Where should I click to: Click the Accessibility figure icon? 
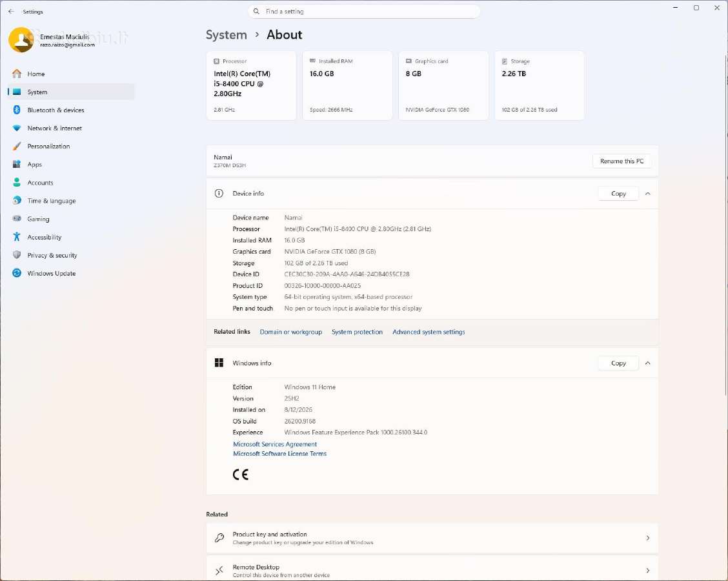pos(17,236)
